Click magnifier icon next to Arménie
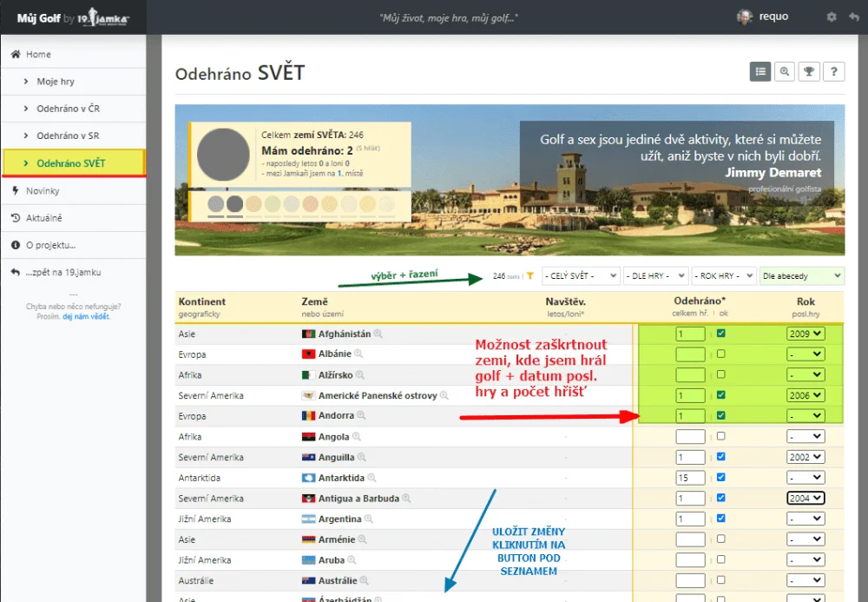Screen dimensions: 868x602 362,539
